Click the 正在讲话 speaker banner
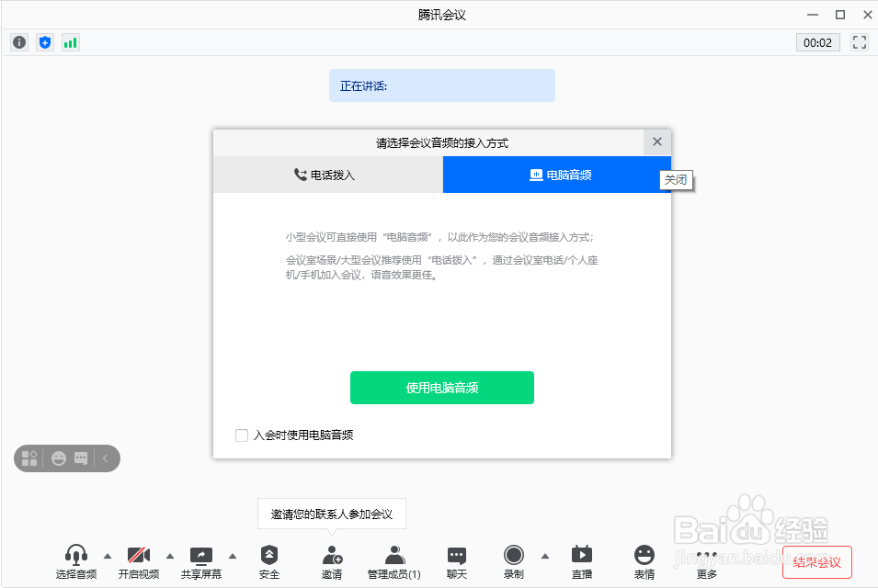 pyautogui.click(x=442, y=85)
